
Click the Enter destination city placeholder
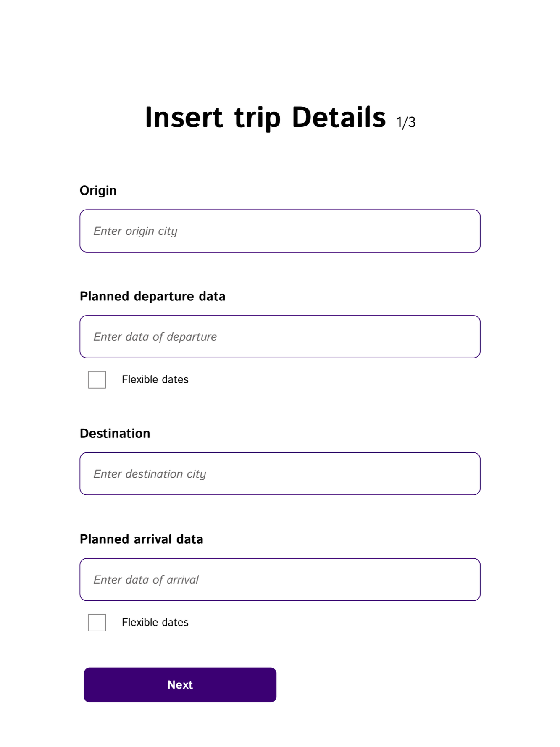(150, 474)
